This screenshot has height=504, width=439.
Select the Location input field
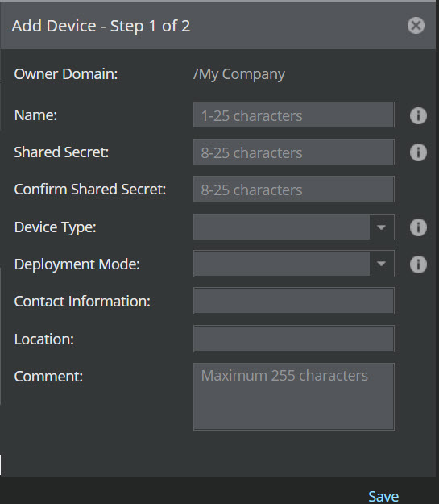(x=293, y=339)
